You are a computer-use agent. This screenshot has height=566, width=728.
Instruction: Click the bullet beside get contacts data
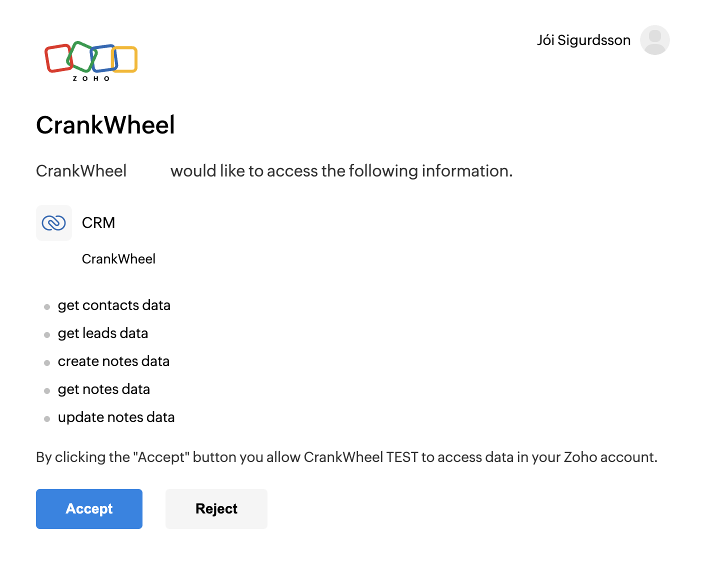point(47,307)
